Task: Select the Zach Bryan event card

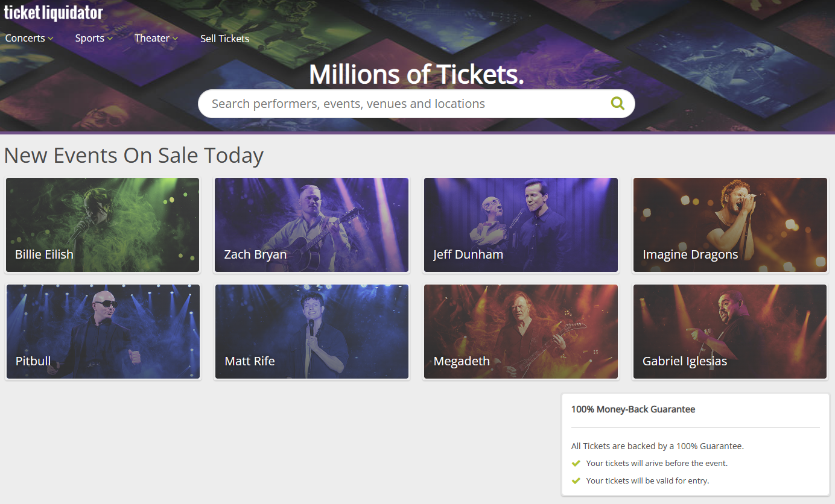Action: [311, 225]
